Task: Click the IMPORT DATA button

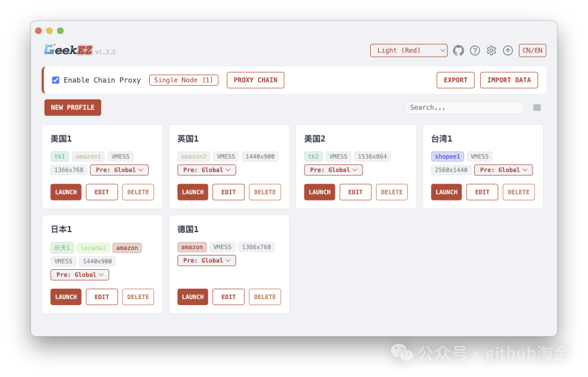Action: [509, 80]
